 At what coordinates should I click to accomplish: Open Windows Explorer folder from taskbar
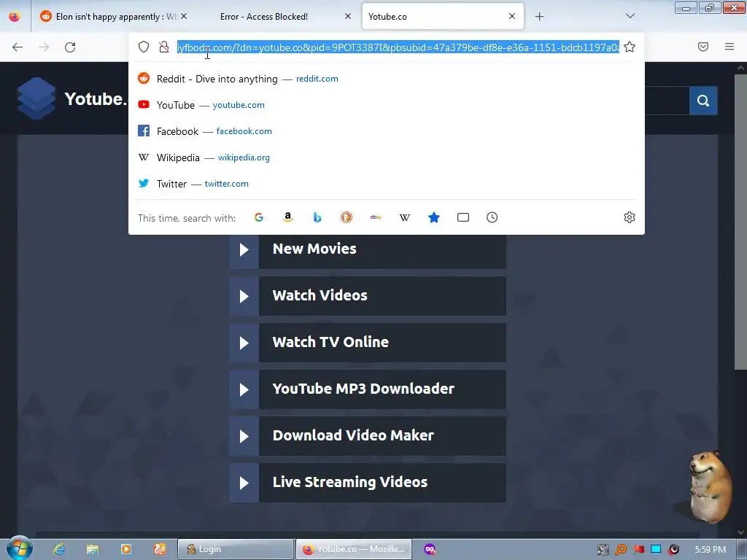pyautogui.click(x=93, y=549)
